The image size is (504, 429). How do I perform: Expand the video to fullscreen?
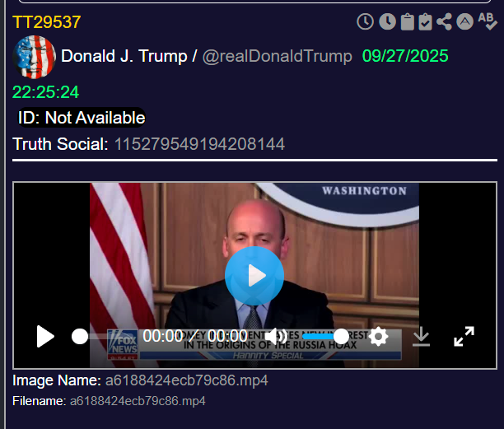coord(464,337)
